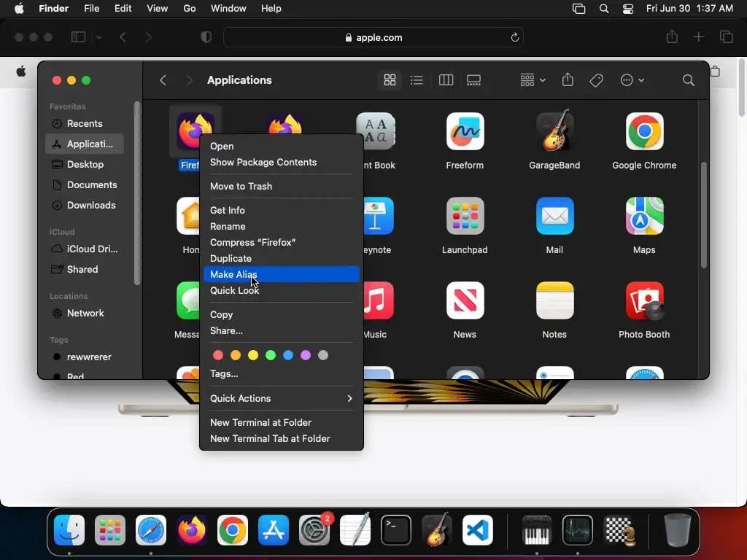Viewport: 747px width, 560px height.
Task: Open Documents in Finder sidebar
Action: click(x=85, y=184)
